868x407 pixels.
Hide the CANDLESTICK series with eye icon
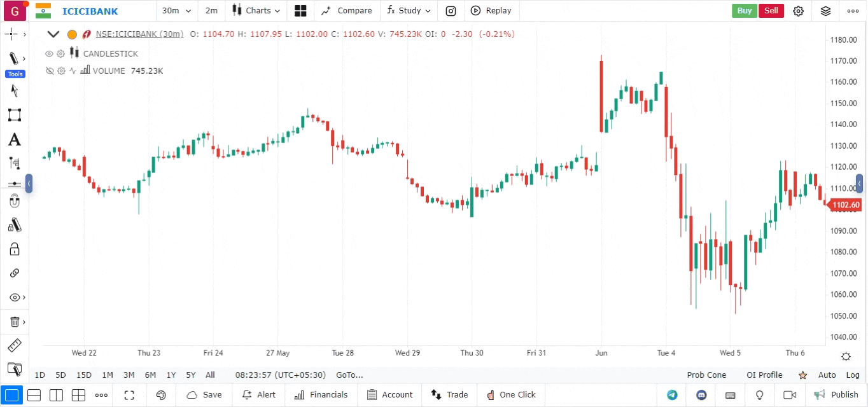click(x=49, y=54)
